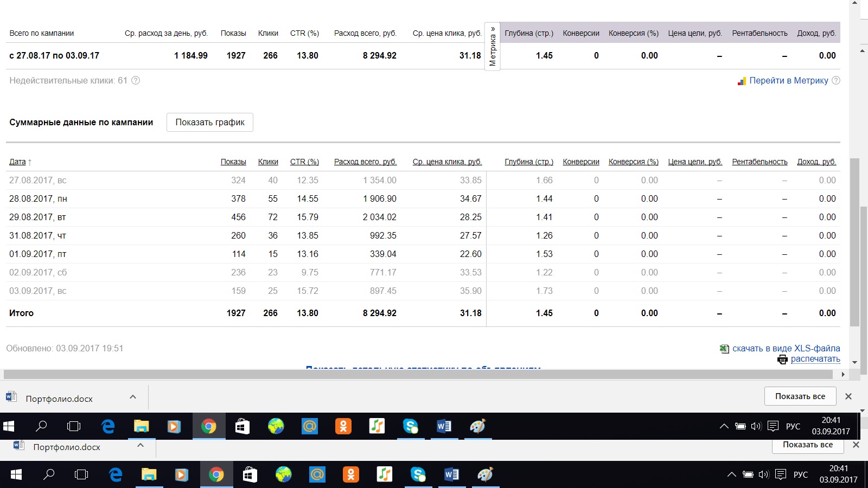Click the vertical scrollbar down arrow above the horizontal scrollbar
The image size is (868, 488).
(854, 362)
